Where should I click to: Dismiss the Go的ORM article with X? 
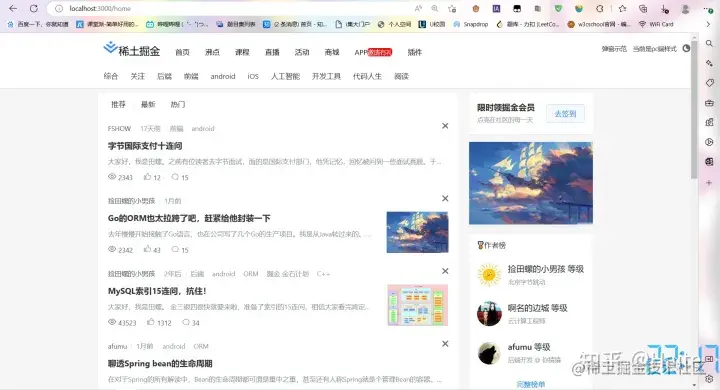(x=445, y=198)
